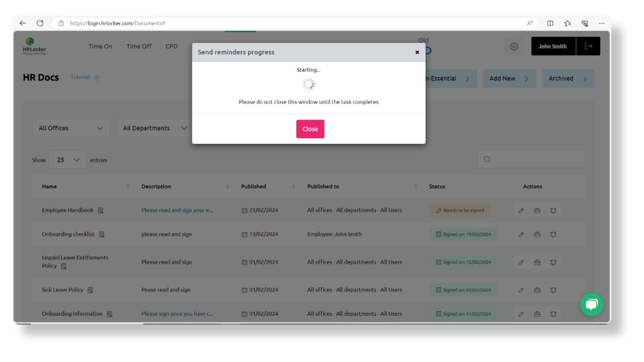
Task: Edit the Employee Handbook with the pencil icon
Action: click(x=521, y=210)
